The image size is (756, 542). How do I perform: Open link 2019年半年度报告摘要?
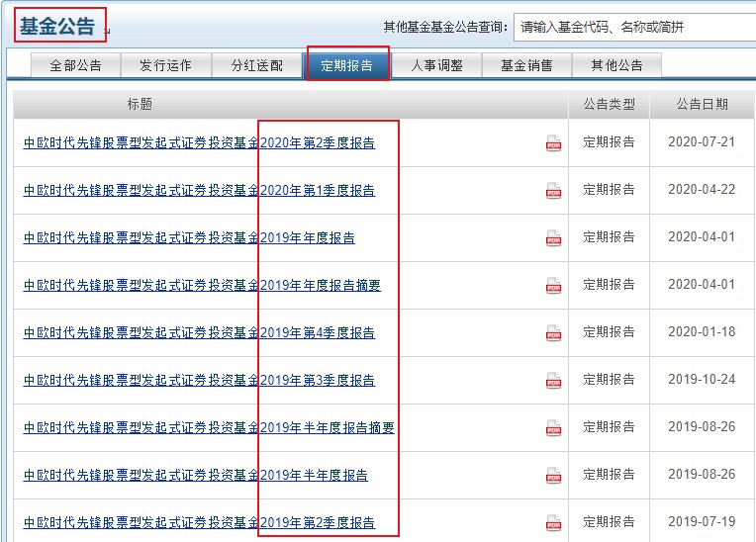click(x=209, y=428)
